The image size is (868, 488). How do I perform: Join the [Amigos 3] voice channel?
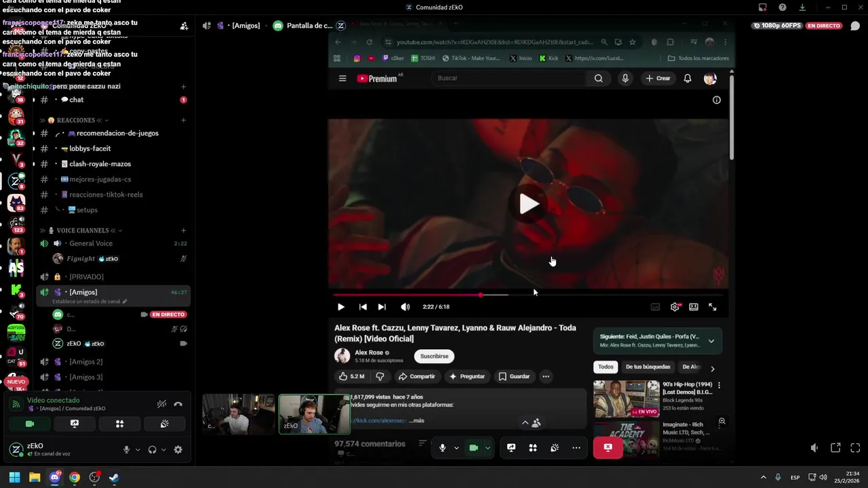tap(112, 377)
